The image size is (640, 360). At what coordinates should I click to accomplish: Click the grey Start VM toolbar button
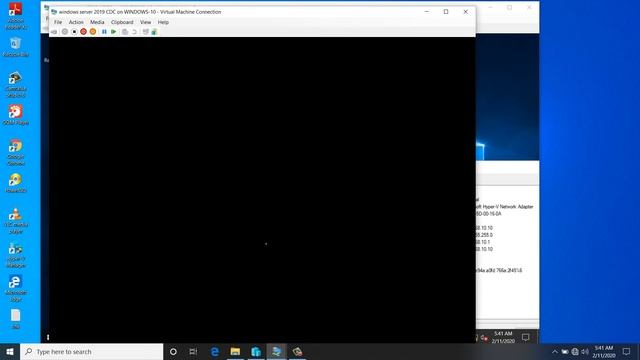click(x=64, y=32)
